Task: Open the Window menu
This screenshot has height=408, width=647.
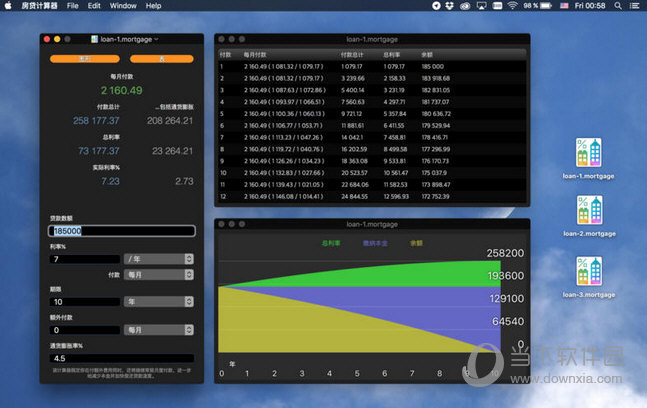Action: (x=123, y=6)
